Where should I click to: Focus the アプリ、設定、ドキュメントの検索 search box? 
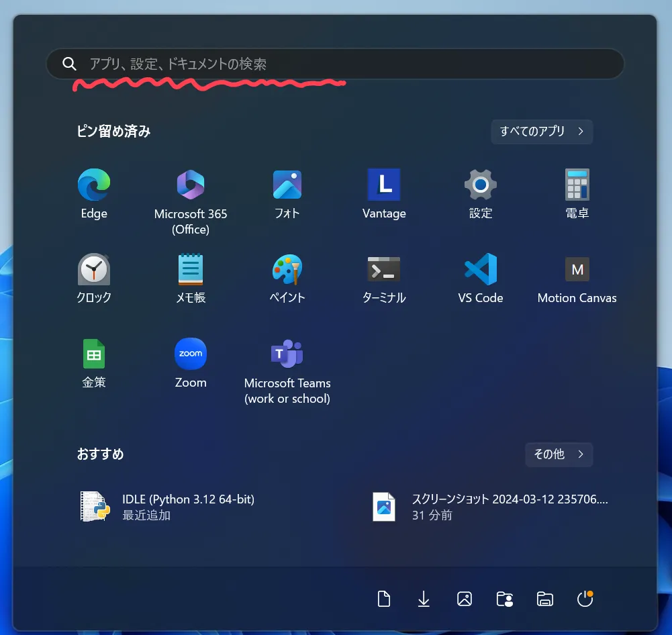[336, 64]
